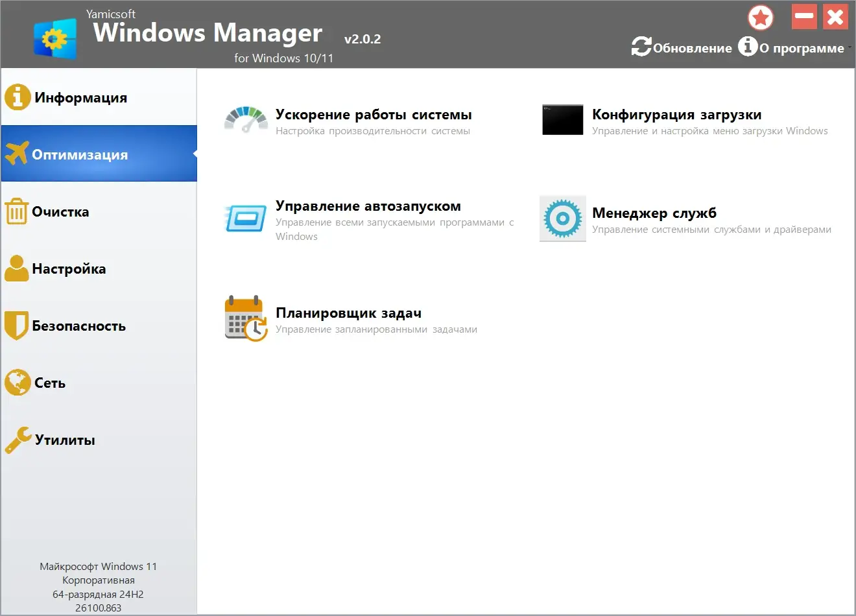This screenshot has width=856, height=616.
Task: Go to the Настройка section label
Action: click(x=69, y=269)
